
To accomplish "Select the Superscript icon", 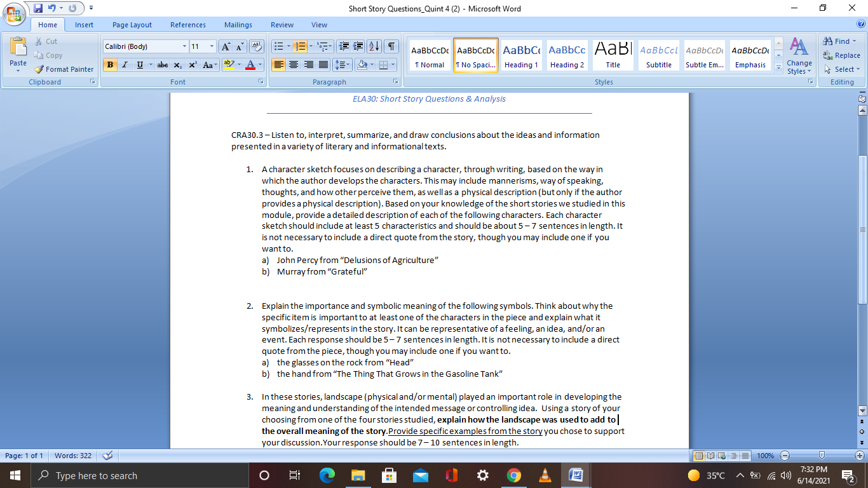I will (193, 65).
